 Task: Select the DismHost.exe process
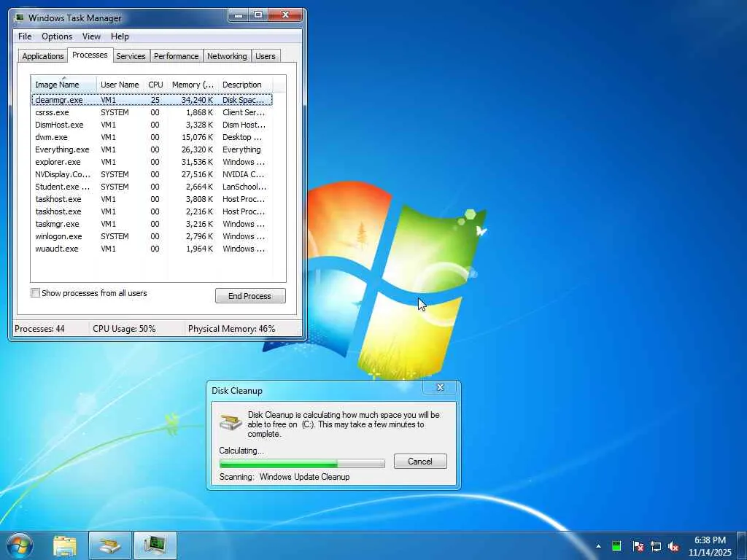point(152,125)
